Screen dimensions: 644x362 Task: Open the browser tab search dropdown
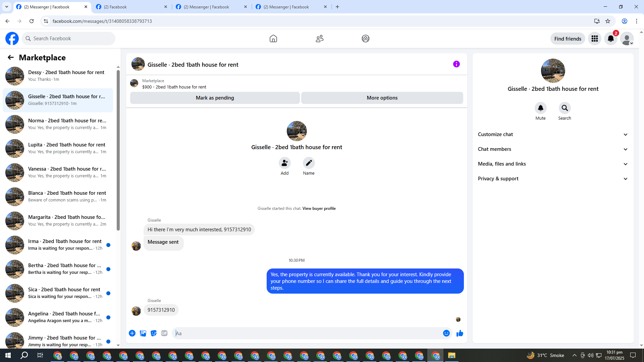(7, 7)
